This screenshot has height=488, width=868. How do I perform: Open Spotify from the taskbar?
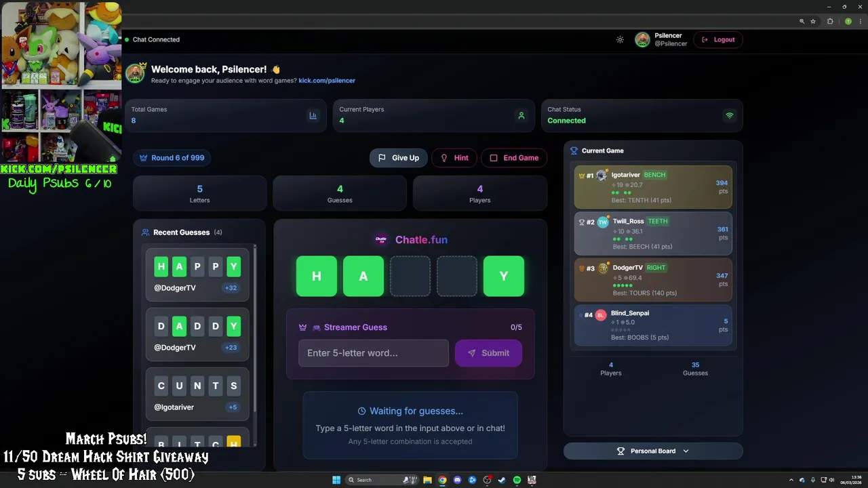coord(517,480)
